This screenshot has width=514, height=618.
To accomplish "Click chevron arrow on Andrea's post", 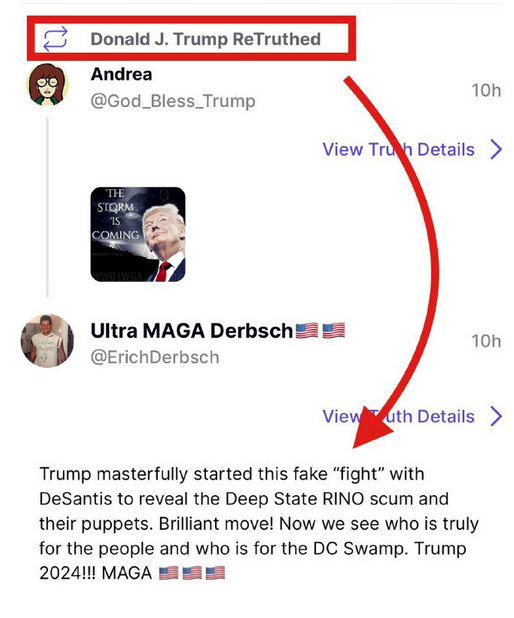I will (496, 149).
